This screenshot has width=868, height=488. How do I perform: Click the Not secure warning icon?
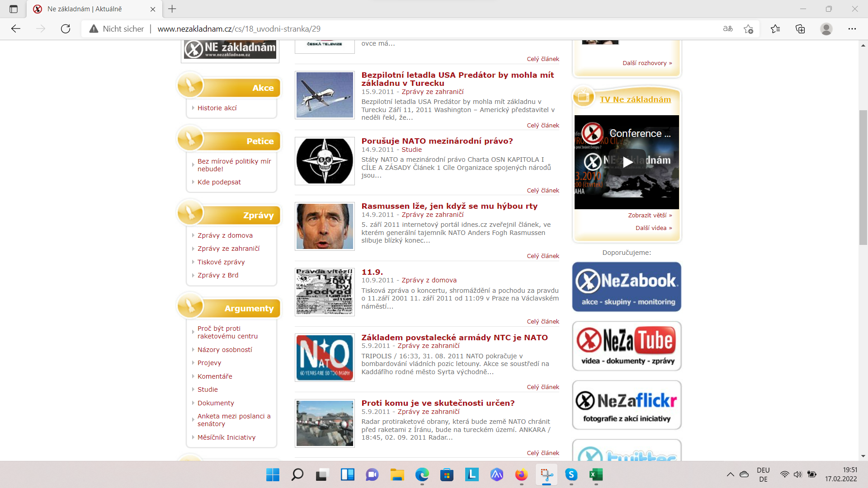pos(94,29)
